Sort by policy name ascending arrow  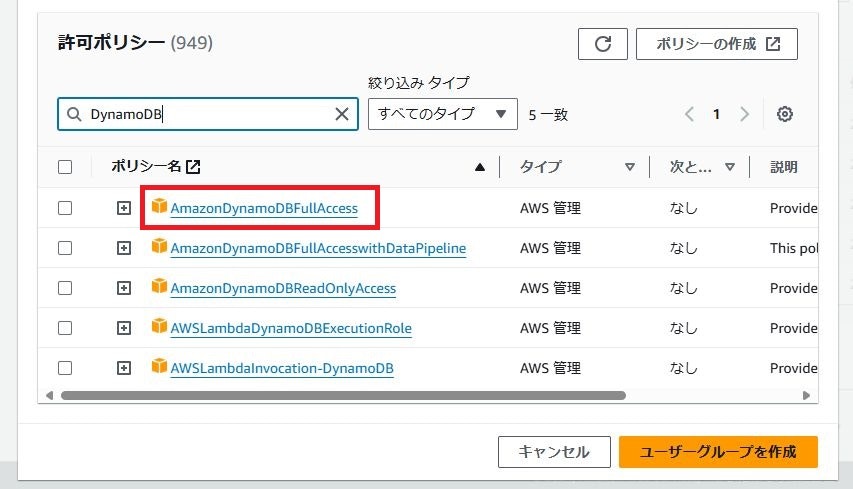tap(479, 167)
